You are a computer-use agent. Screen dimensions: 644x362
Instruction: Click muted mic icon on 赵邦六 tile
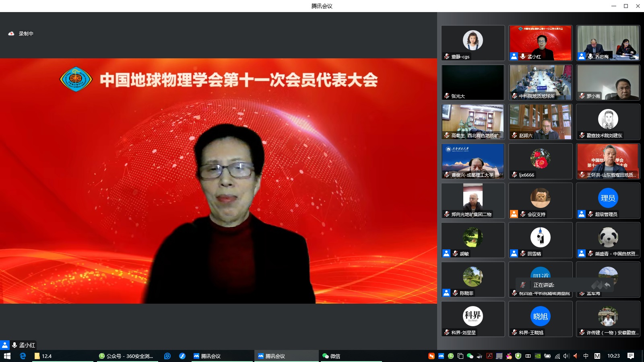tap(514, 135)
